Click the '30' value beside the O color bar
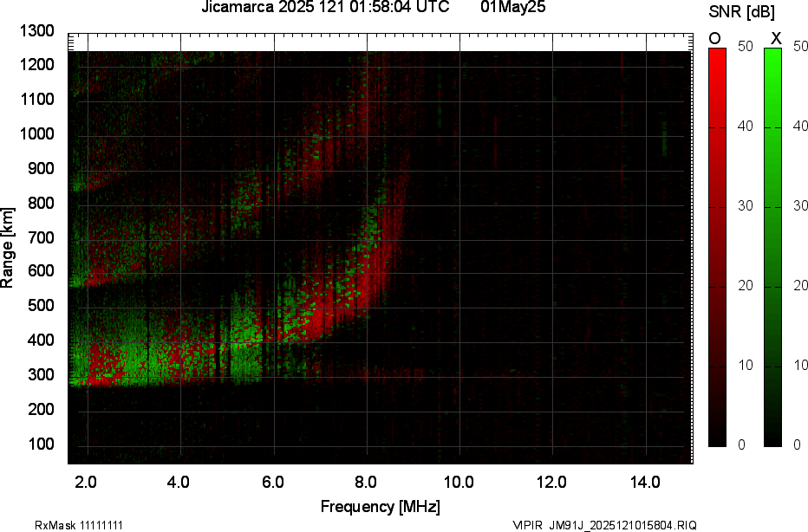This screenshot has height=532, width=808. (x=745, y=206)
